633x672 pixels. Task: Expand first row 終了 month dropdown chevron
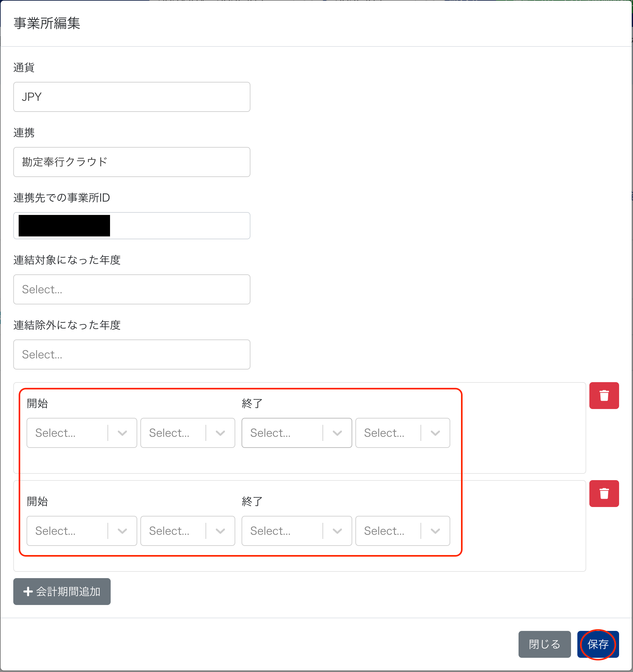pos(435,433)
